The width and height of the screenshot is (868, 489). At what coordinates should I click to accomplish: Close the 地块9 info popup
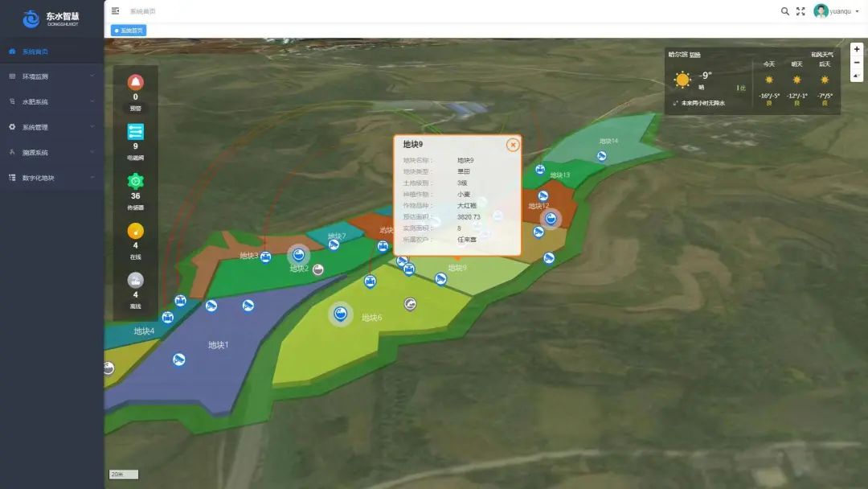tap(513, 145)
